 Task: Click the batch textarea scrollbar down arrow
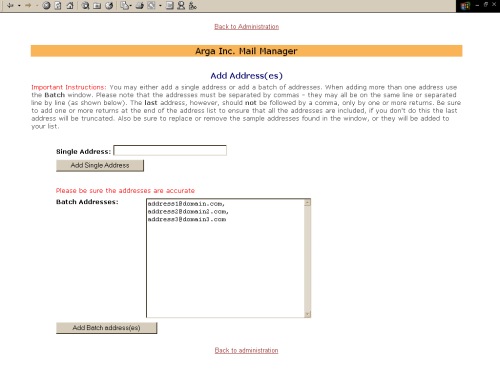[x=307, y=314]
